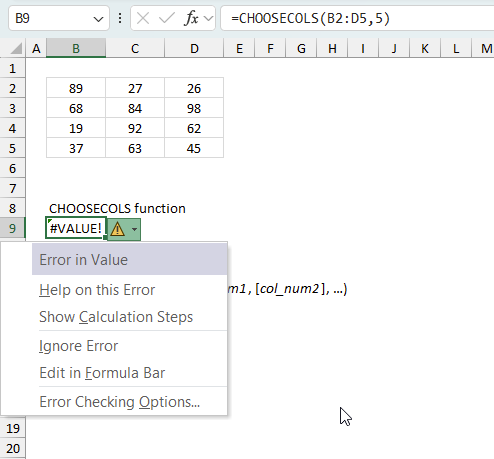Select the cell with value 45
The height and width of the screenshot is (459, 494).
194,148
